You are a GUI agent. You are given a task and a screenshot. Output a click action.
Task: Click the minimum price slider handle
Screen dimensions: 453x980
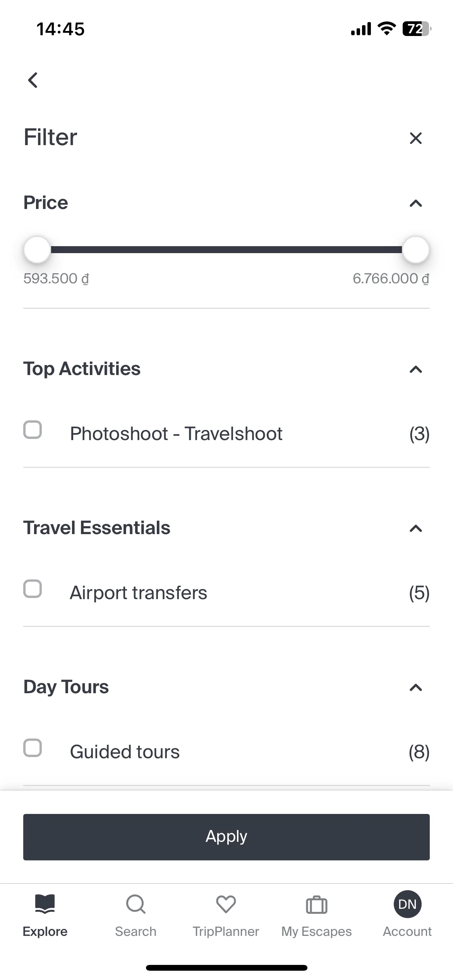37,250
